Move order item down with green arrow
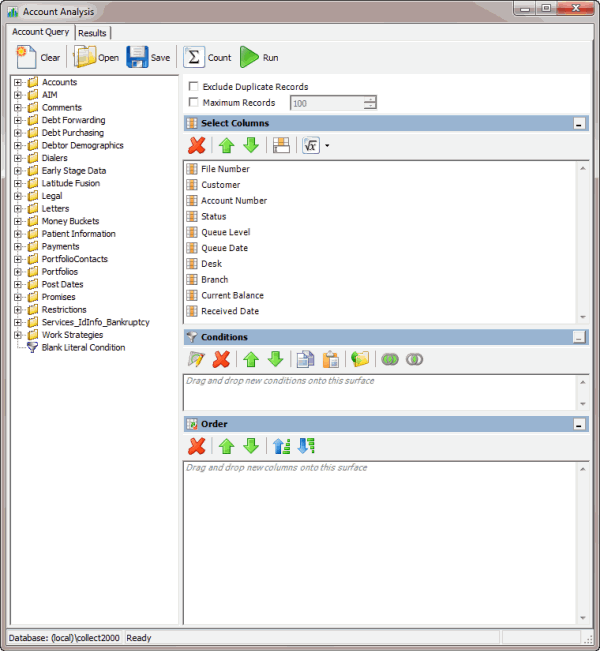This screenshot has height=651, width=600. 251,446
